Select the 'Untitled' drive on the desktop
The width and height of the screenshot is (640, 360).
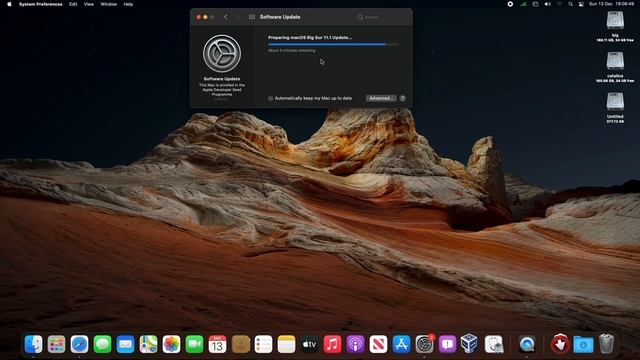tap(615, 102)
